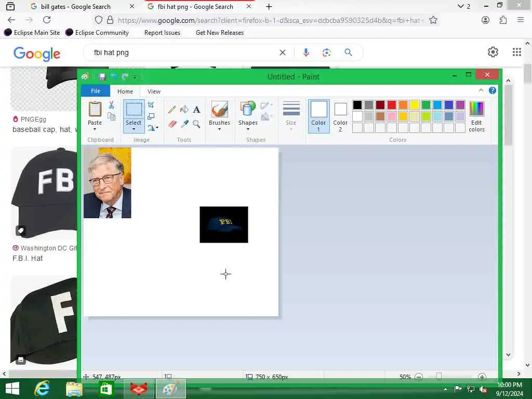This screenshot has height=399, width=532.
Task: Open the Firefox application menu hamburger icon
Action: [521, 20]
